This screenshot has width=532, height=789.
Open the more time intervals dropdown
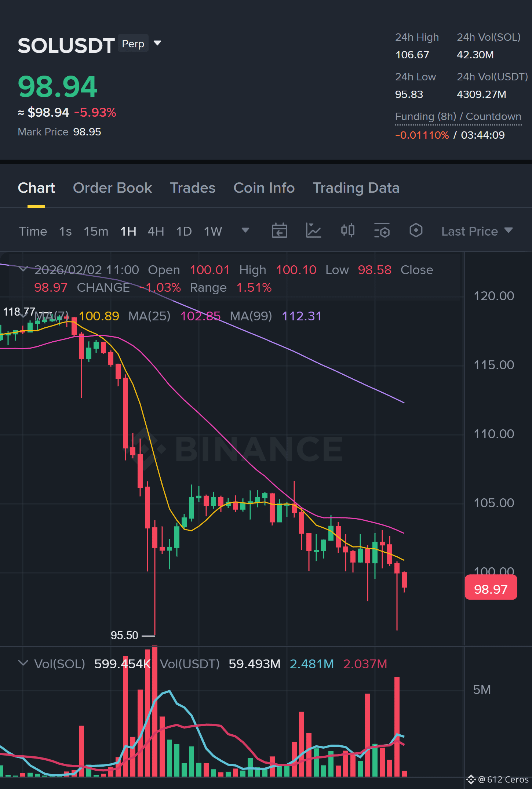click(245, 230)
